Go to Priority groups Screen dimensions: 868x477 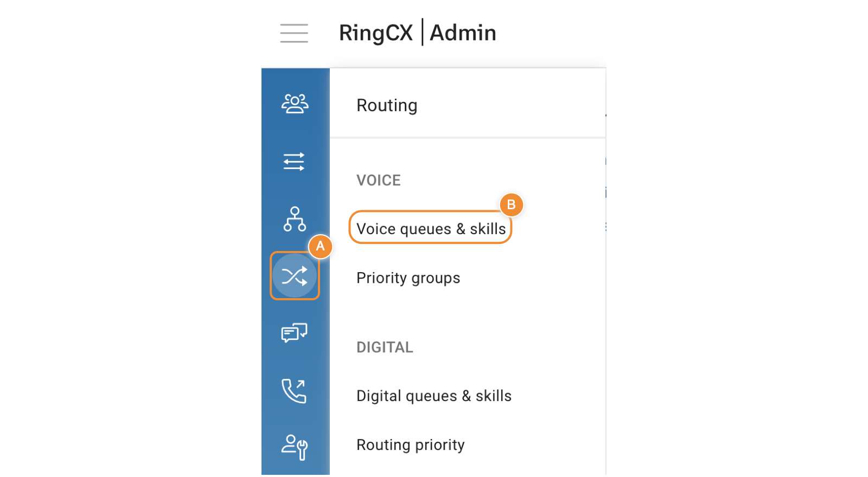tap(408, 278)
